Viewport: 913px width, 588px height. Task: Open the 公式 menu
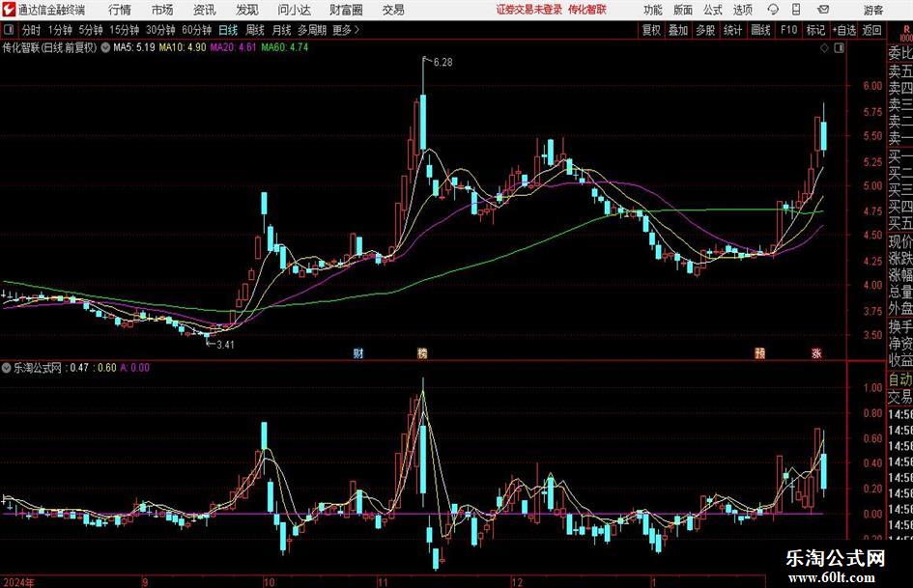pyautogui.click(x=713, y=10)
